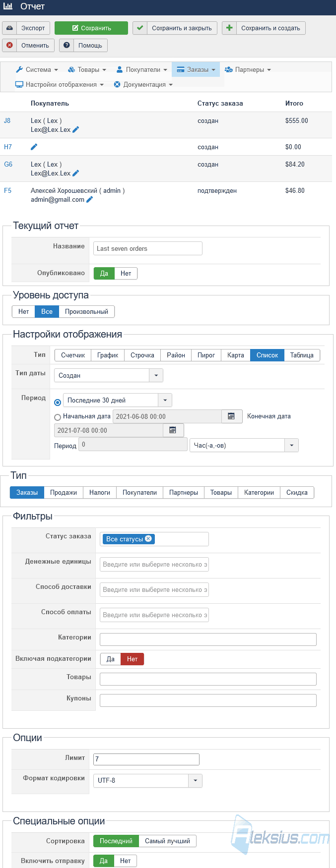The width and height of the screenshot is (336, 868).
Task: Select report type Продажи
Action: (64, 492)
